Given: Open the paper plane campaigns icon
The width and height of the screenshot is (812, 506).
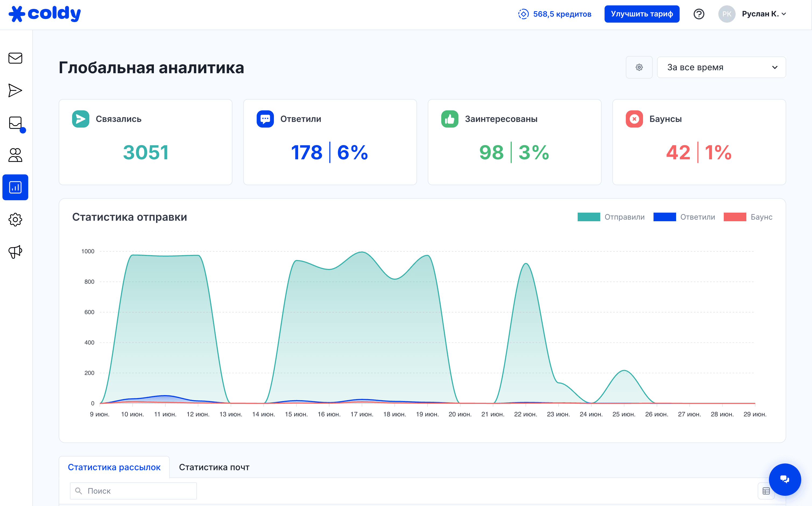Looking at the screenshot, I should (x=15, y=91).
